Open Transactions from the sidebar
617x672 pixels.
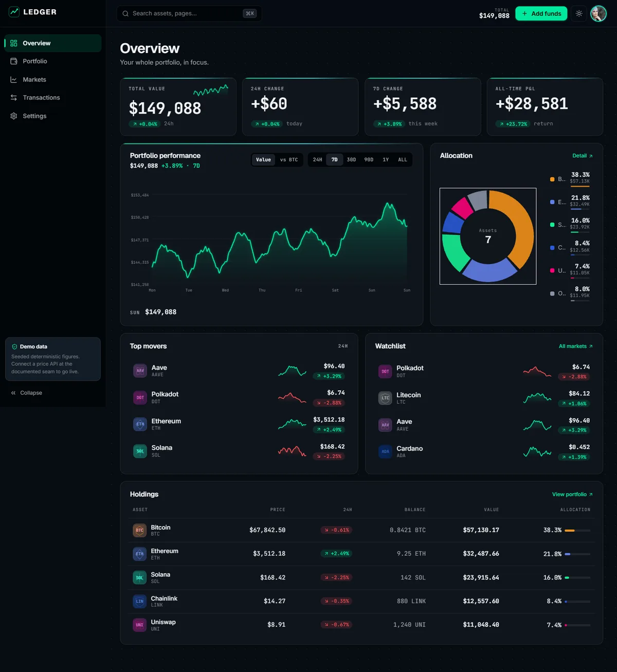click(x=53, y=98)
